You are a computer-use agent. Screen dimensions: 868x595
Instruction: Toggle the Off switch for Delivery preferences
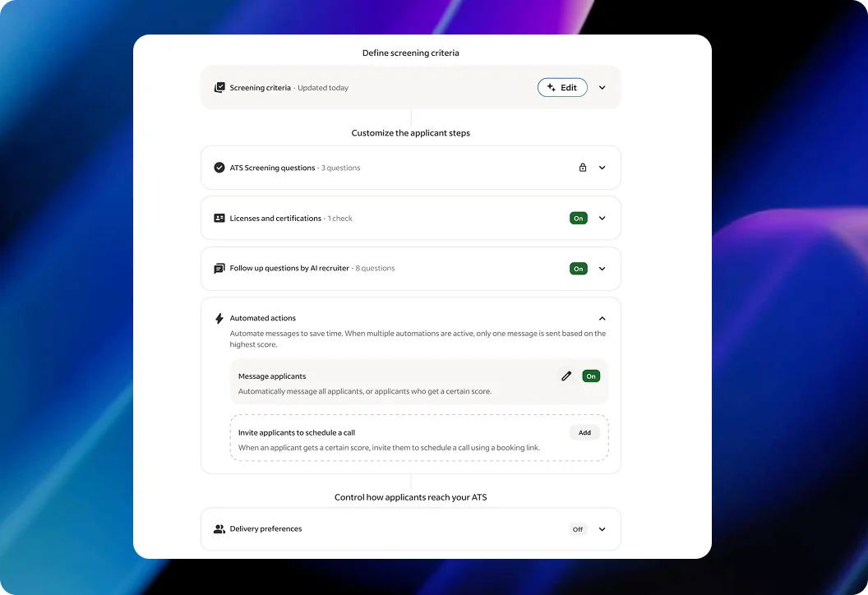577,529
